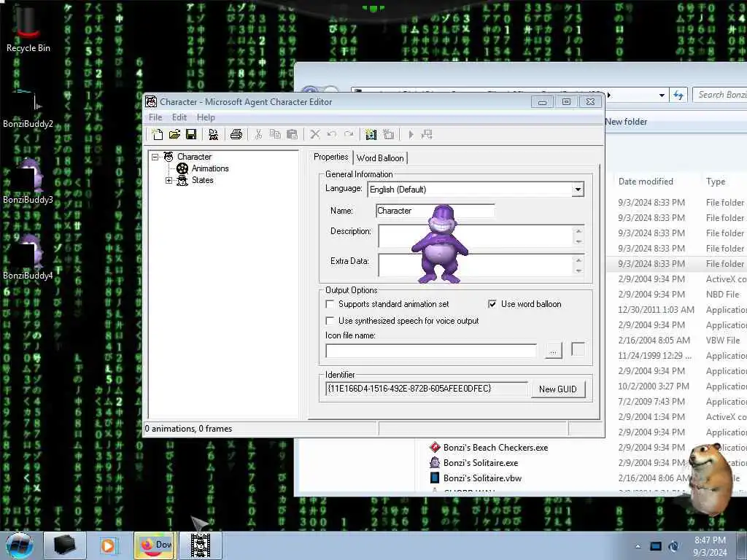Click New folder in Explorer toolbar
Screen dimensions: 747x560
626,122
